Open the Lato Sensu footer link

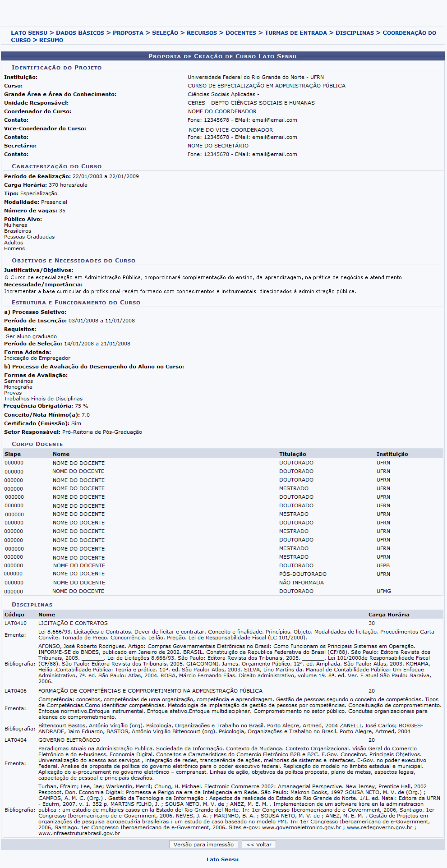[x=222, y=859]
